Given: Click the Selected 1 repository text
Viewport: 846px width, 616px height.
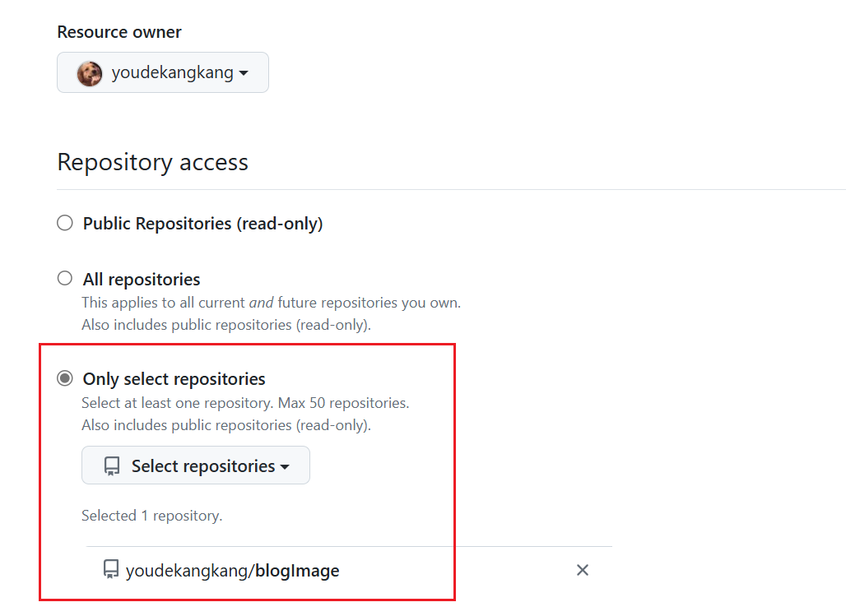Looking at the screenshot, I should [151, 516].
